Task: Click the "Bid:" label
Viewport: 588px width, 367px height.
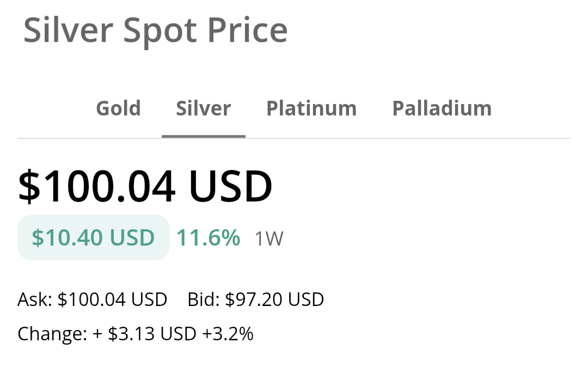Action: coord(204,299)
